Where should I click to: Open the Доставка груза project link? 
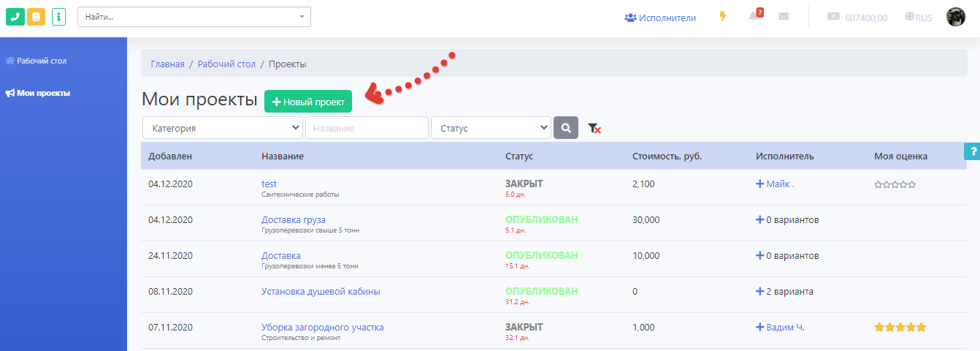point(294,219)
